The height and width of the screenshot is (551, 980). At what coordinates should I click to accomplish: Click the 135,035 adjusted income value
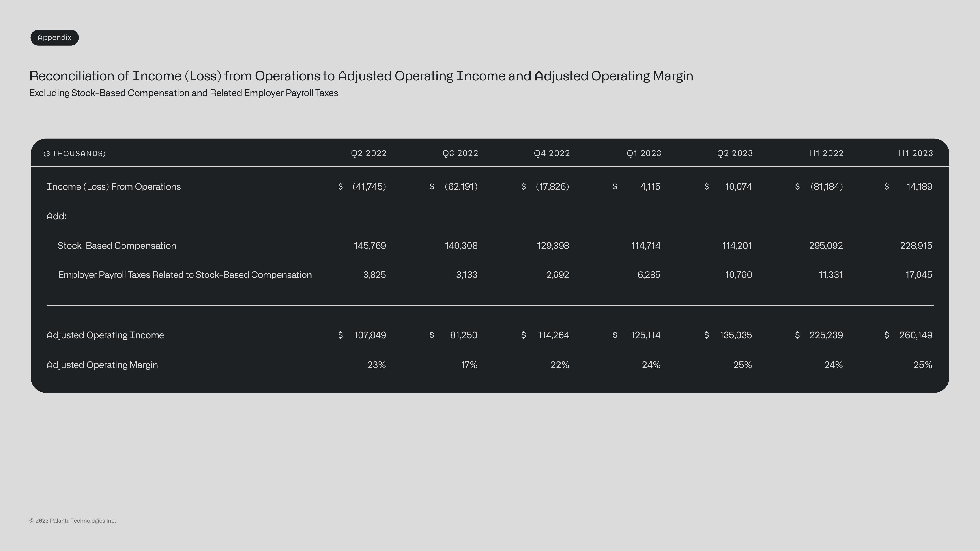(x=736, y=335)
